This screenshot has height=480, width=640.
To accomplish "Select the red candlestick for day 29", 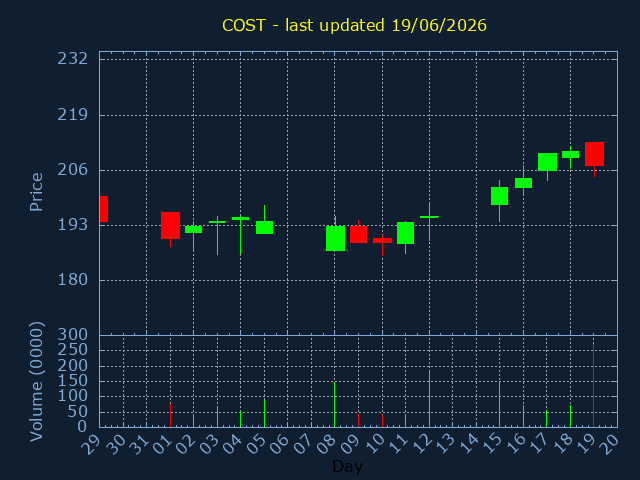I will pyautogui.click(x=104, y=209).
